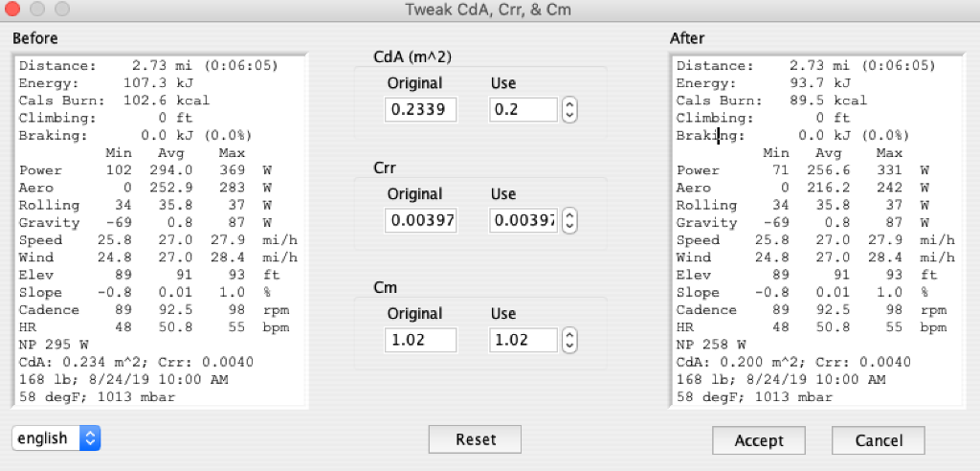Close the Tweak CdA dialog window
980x471 pixels.
coord(11,9)
